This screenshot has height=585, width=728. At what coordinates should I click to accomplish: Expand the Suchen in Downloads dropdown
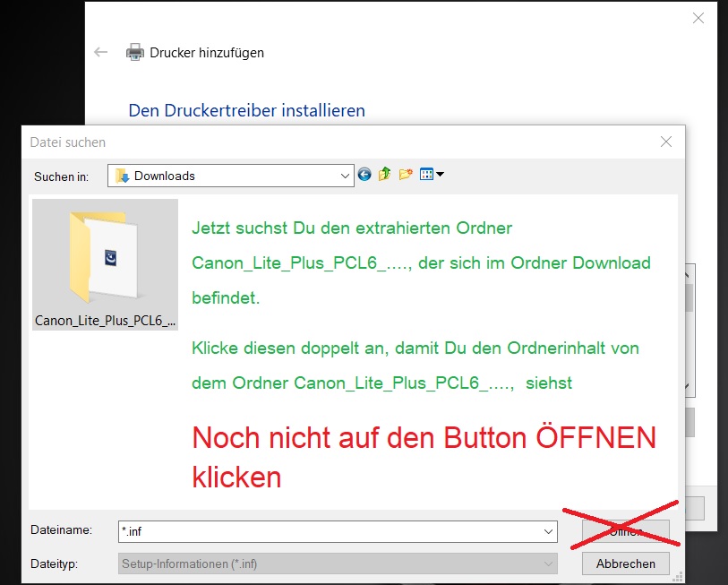pos(345,176)
